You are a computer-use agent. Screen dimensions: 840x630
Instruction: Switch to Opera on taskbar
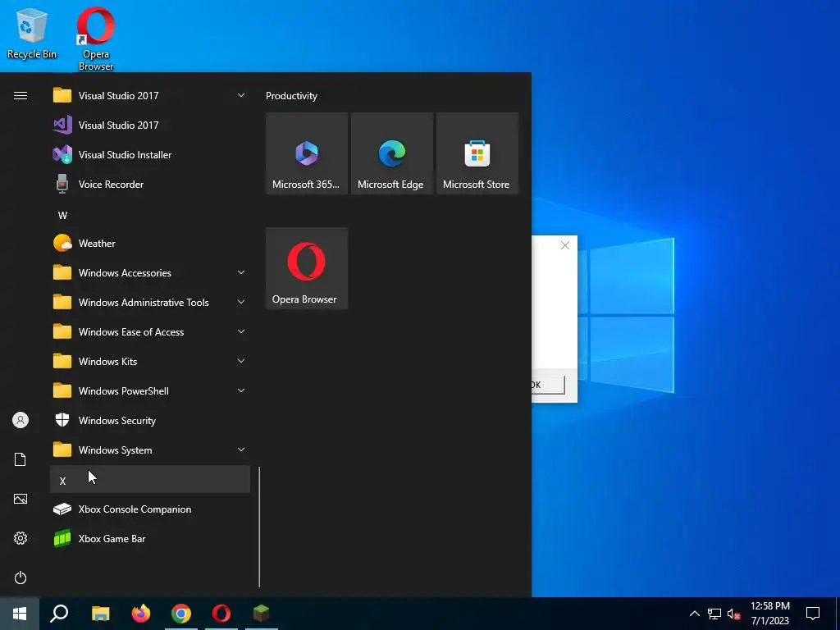tap(221, 614)
